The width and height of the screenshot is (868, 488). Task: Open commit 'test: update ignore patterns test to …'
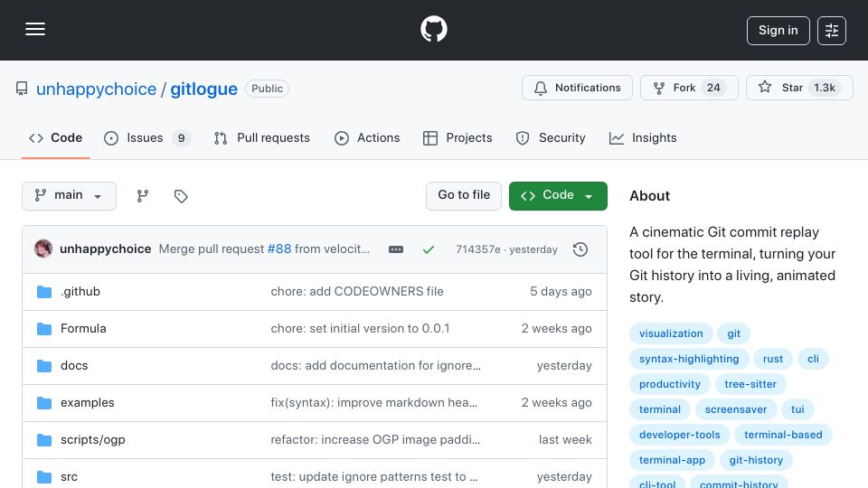click(373, 477)
